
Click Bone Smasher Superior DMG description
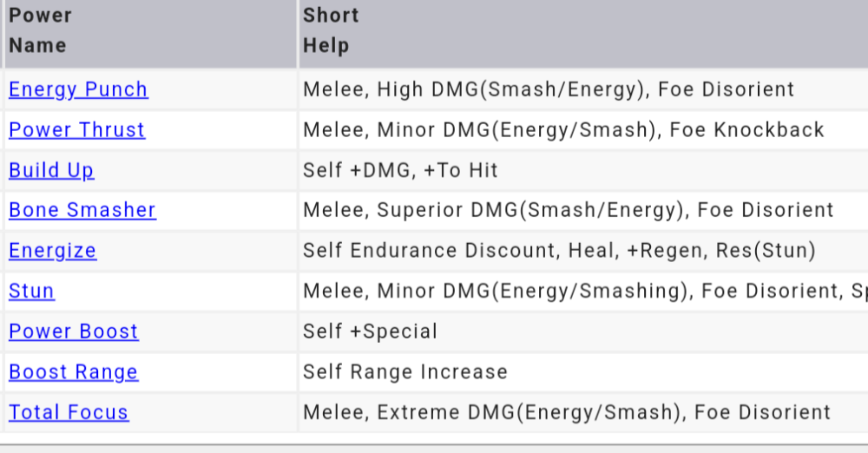[x=568, y=210]
